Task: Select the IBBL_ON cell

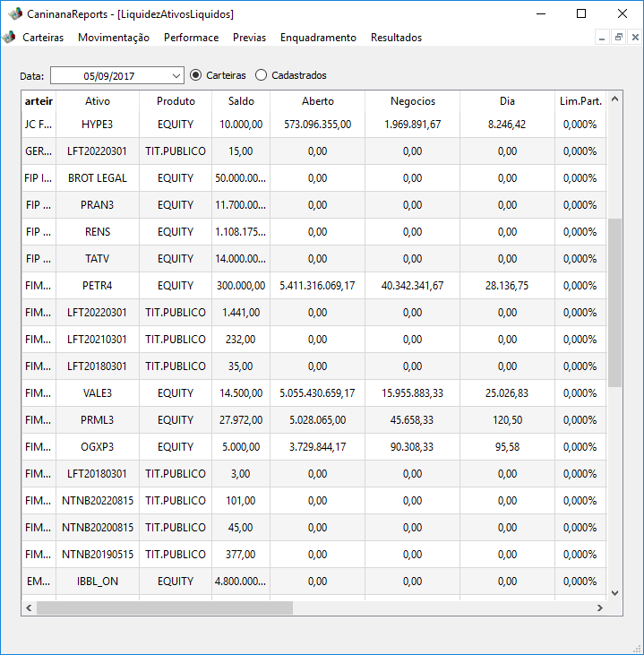Action: (x=98, y=581)
